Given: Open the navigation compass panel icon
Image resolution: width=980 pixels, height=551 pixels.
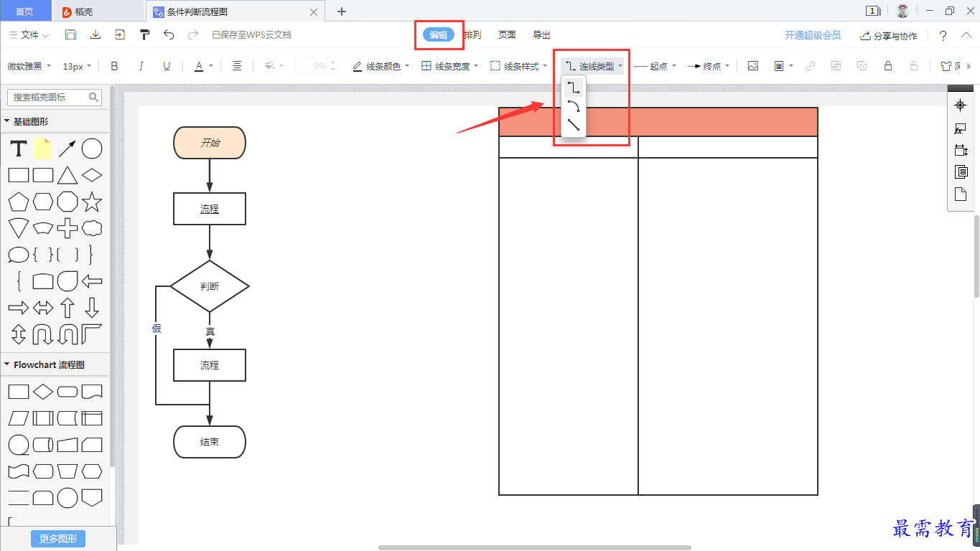Looking at the screenshot, I should pos(961,105).
